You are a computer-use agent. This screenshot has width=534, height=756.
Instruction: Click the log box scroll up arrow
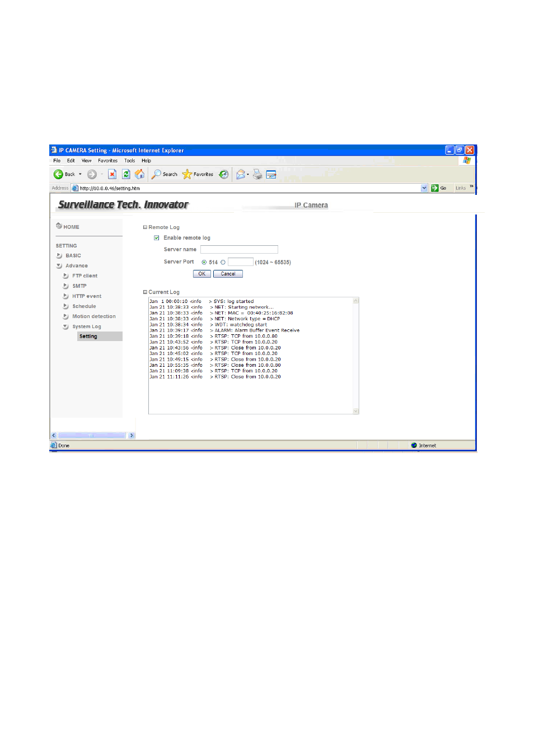(355, 301)
